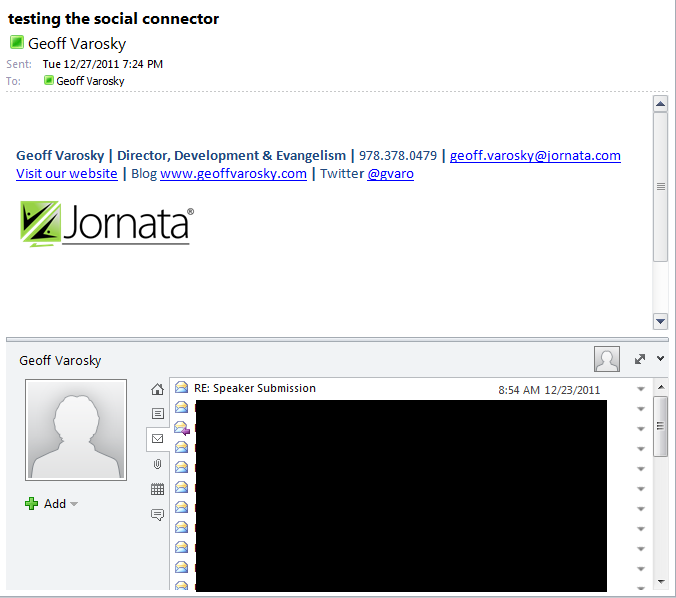Click the contact picture toggle in People Pane header

pyautogui.click(x=606, y=359)
